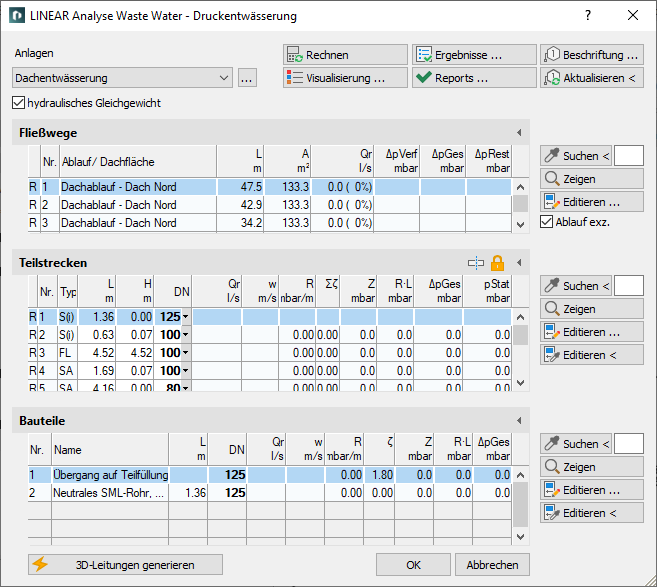Open the Visualisierung dialog
The width and height of the screenshot is (657, 587).
tap(345, 78)
